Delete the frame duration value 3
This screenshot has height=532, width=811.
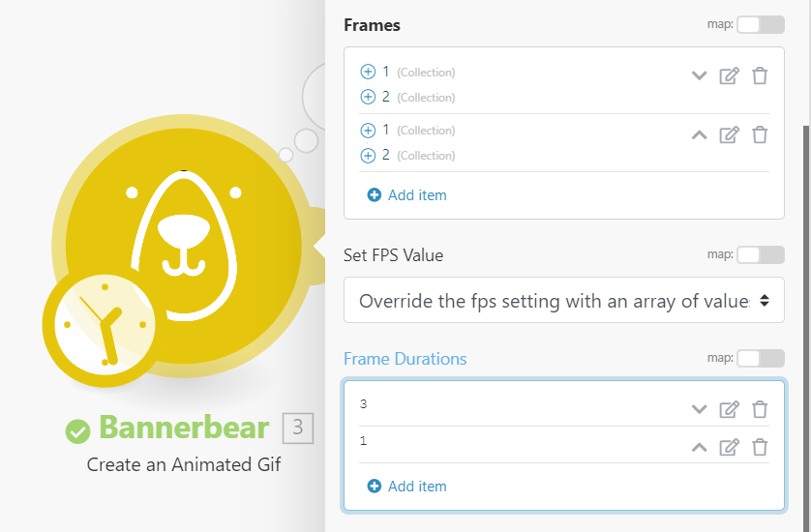click(x=760, y=409)
